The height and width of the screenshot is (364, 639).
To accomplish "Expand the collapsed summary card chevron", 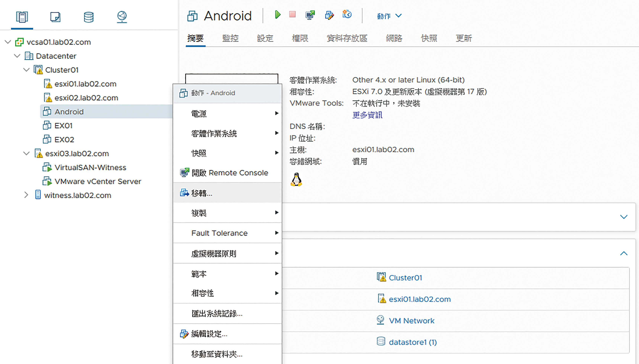I will click(x=624, y=217).
